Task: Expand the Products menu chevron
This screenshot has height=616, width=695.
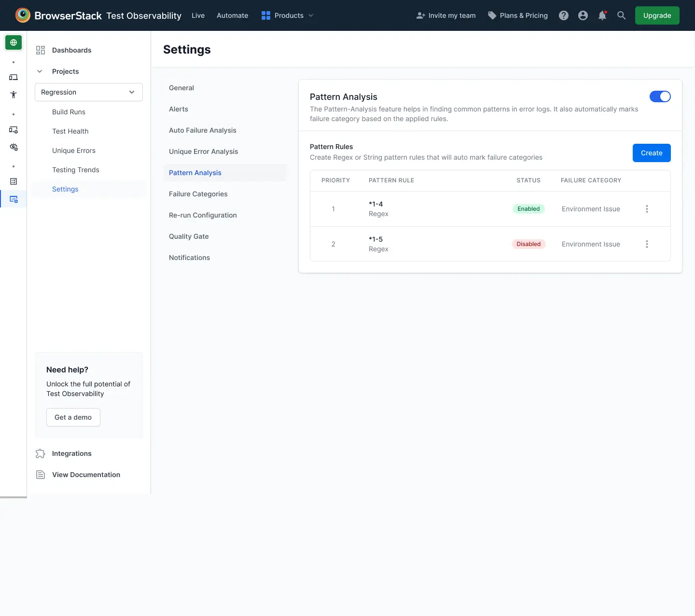Action: [x=311, y=15]
